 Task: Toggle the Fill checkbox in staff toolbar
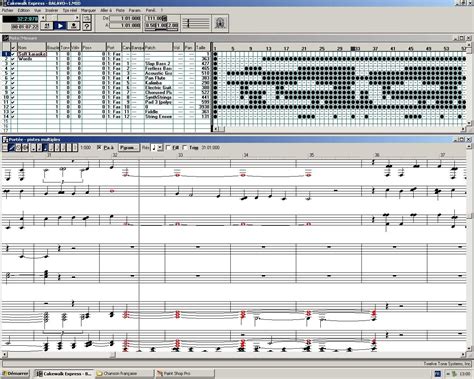(168, 147)
